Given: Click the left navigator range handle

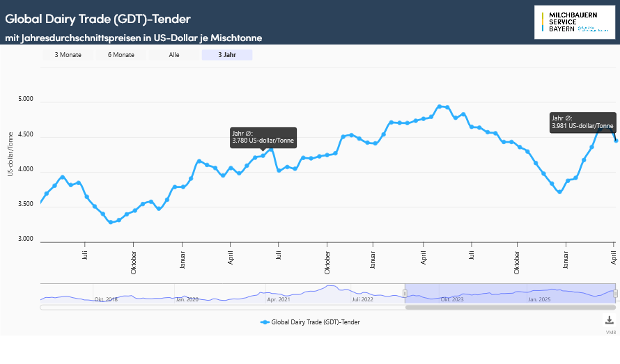Looking at the screenshot, I should 405,294.
